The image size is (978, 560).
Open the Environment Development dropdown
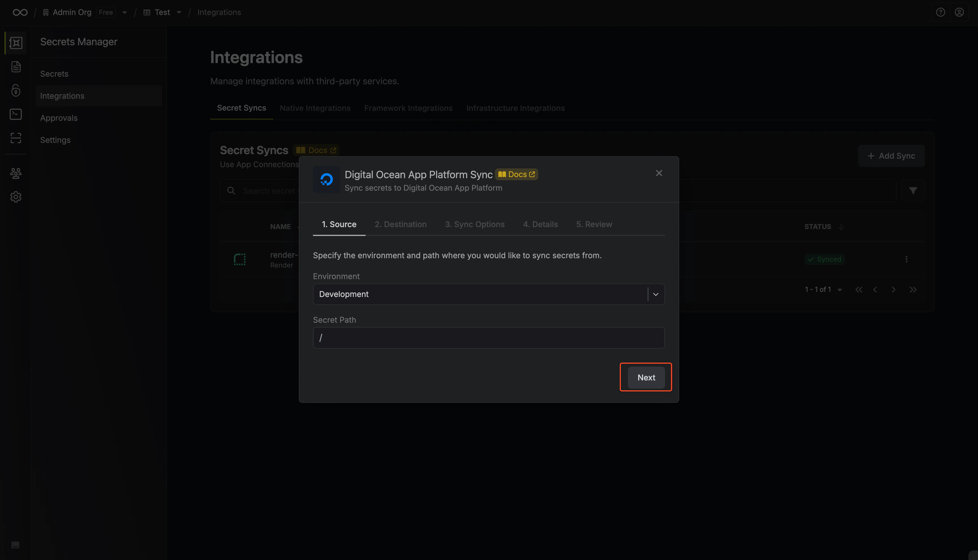click(x=489, y=294)
